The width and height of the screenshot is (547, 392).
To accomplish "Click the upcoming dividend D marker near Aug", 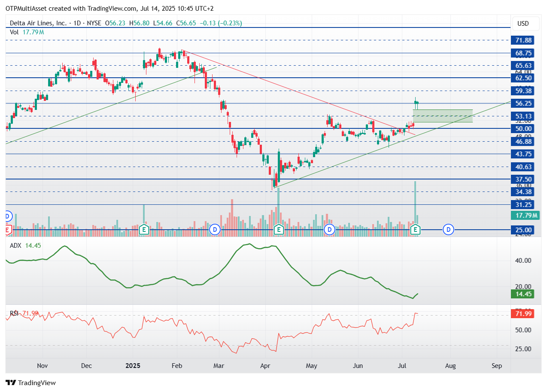I will click(x=449, y=230).
